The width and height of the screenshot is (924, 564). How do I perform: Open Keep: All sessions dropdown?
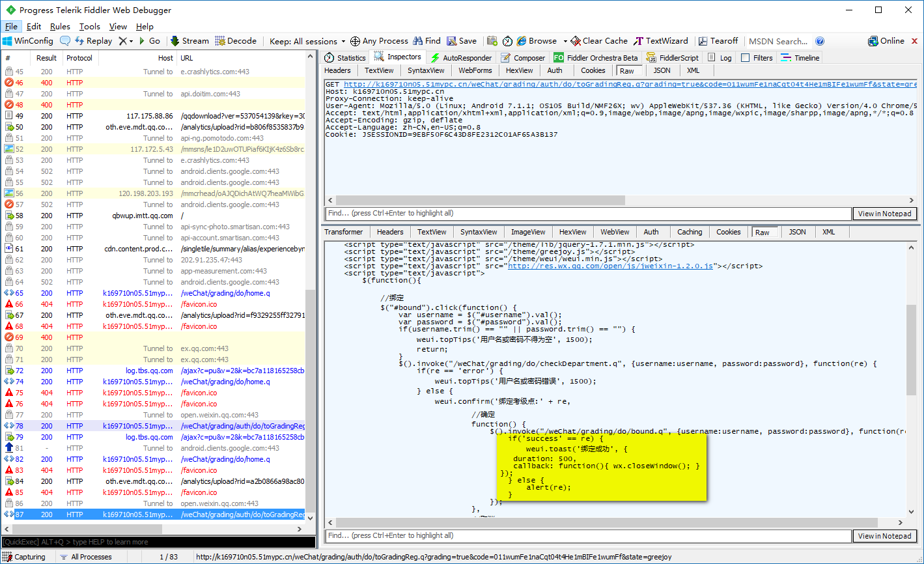click(307, 41)
